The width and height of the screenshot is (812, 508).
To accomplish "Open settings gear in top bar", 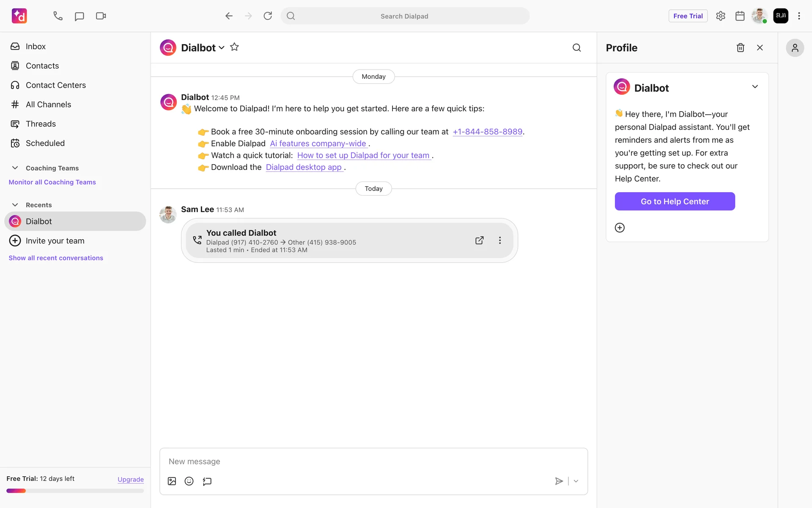I will [720, 16].
